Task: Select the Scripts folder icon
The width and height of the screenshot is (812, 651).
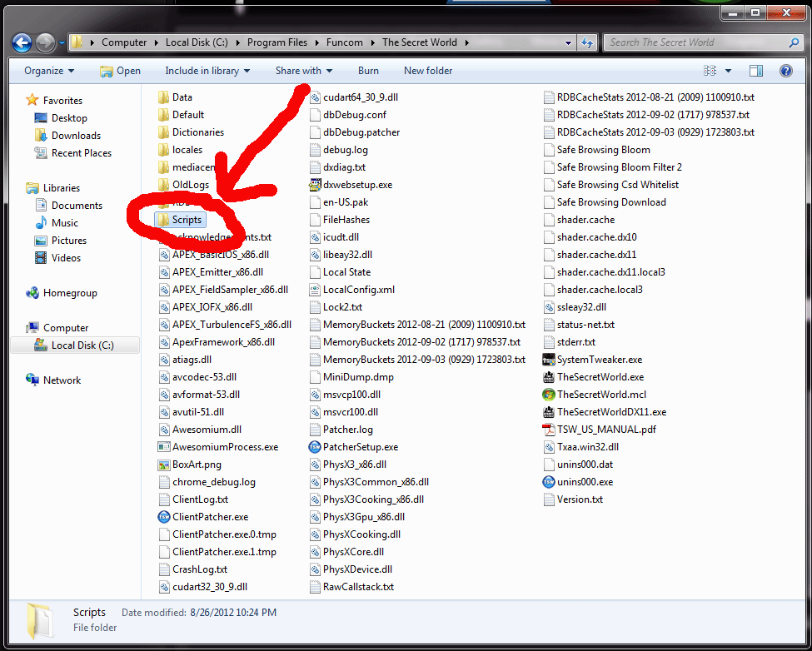Action: tap(163, 220)
